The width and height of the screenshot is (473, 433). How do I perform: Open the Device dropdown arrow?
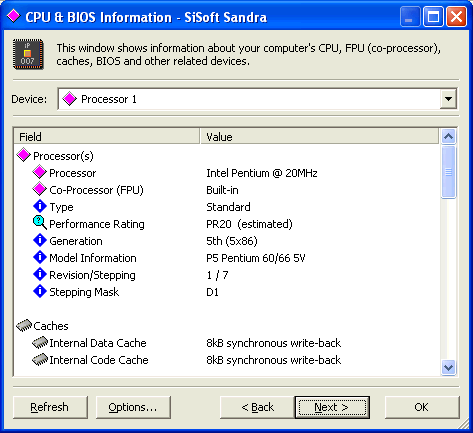[448, 99]
